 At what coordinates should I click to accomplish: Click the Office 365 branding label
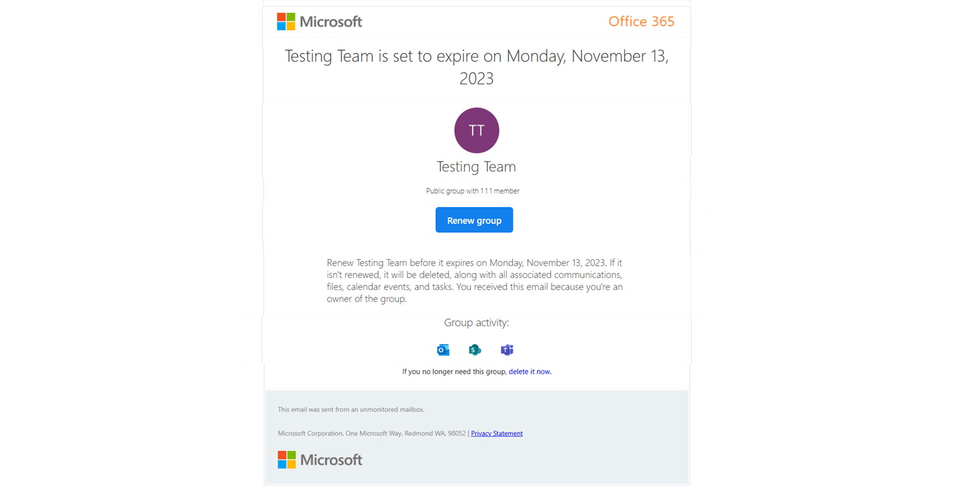coord(641,21)
